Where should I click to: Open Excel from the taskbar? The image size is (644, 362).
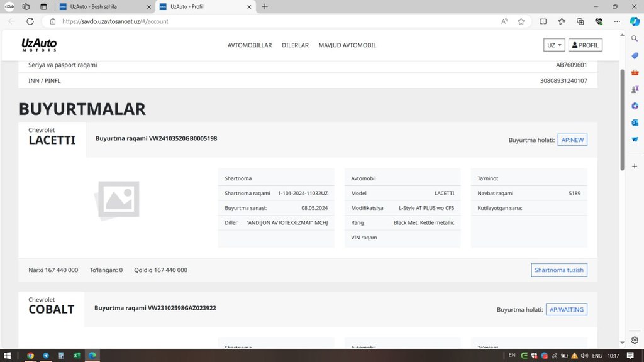pyautogui.click(x=76, y=356)
